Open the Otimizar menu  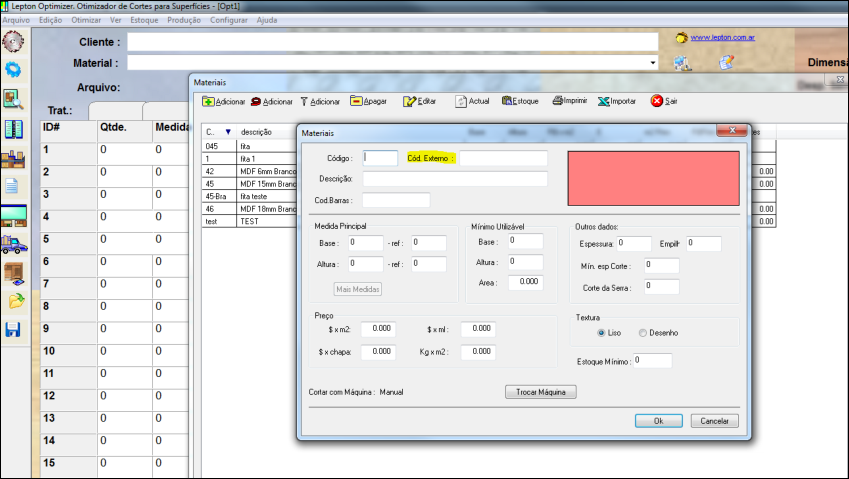pos(86,20)
